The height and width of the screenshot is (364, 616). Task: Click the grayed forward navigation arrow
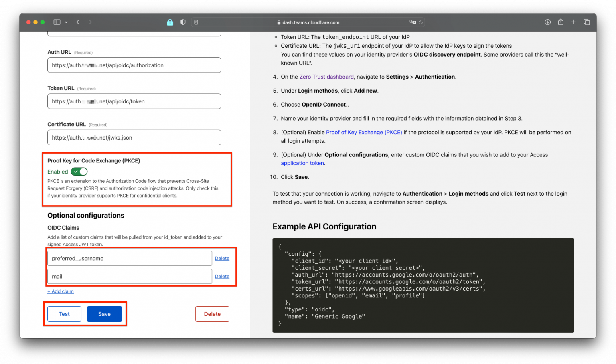[90, 22]
